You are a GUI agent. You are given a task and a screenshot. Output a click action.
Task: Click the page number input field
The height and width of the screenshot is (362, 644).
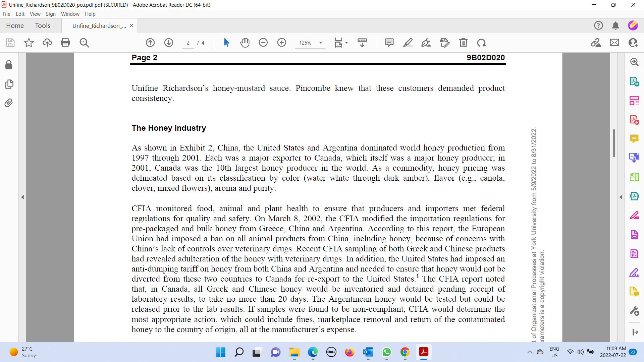[188, 43]
